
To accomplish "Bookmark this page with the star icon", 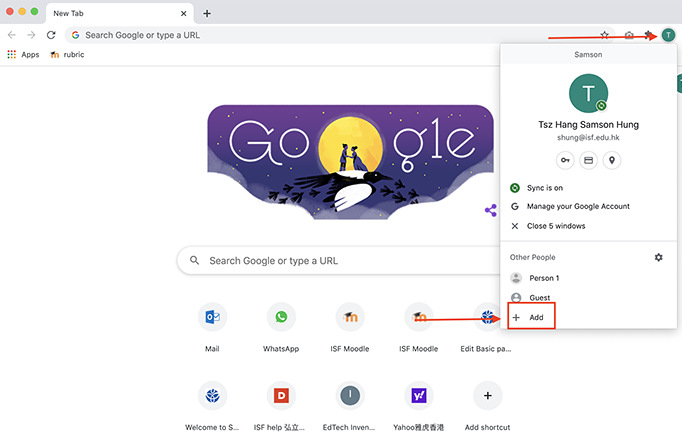I will tap(605, 35).
